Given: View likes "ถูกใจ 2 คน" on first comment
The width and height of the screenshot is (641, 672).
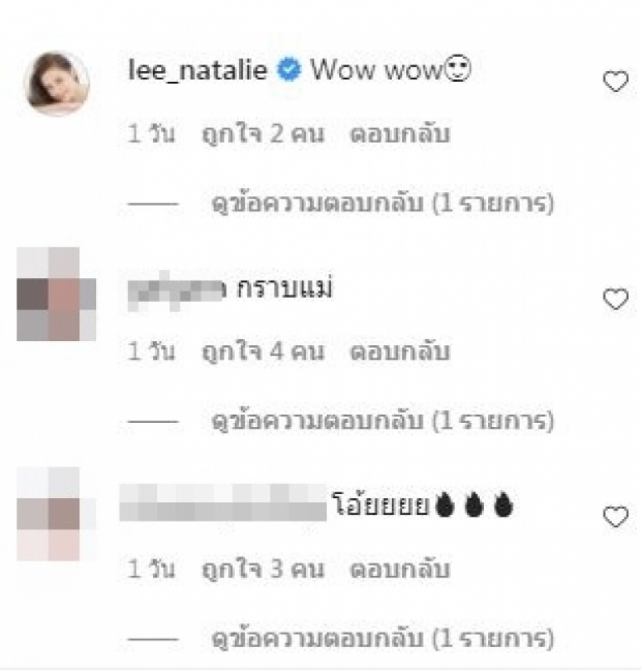Looking at the screenshot, I should [x=263, y=134].
